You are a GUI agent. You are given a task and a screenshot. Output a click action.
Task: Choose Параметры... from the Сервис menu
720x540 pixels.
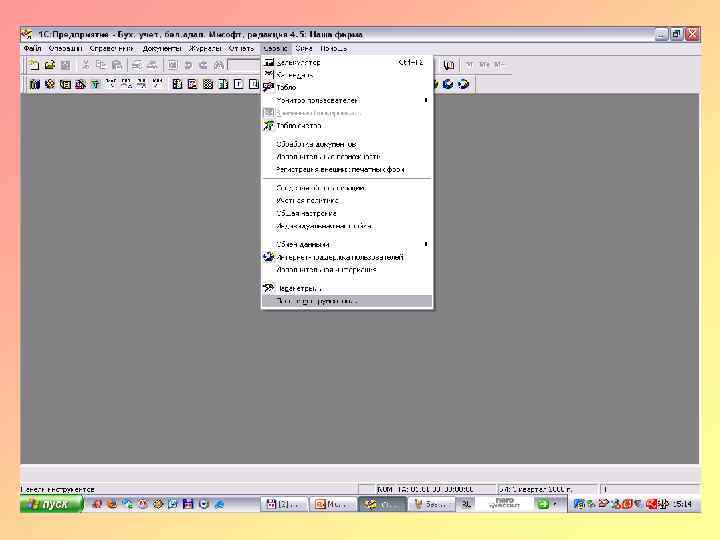pos(347,288)
